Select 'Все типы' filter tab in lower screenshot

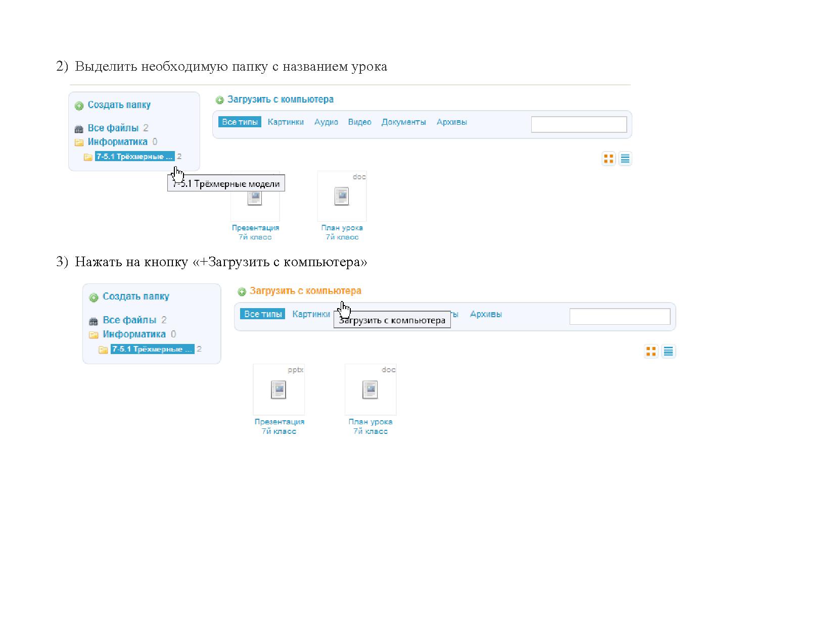click(x=263, y=314)
